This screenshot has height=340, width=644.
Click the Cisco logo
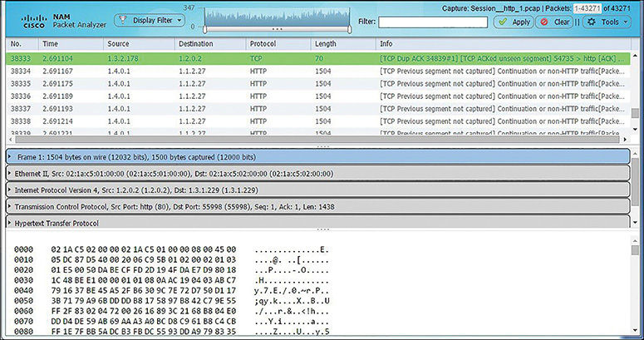click(x=35, y=22)
